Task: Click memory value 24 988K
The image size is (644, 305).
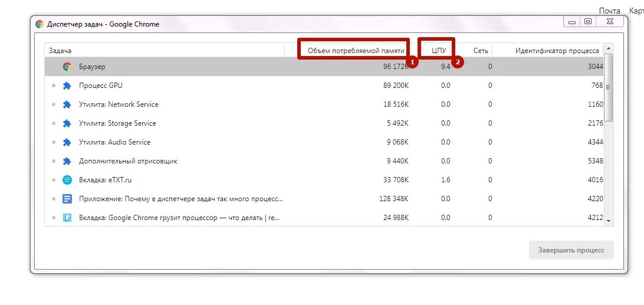Action: [396, 218]
